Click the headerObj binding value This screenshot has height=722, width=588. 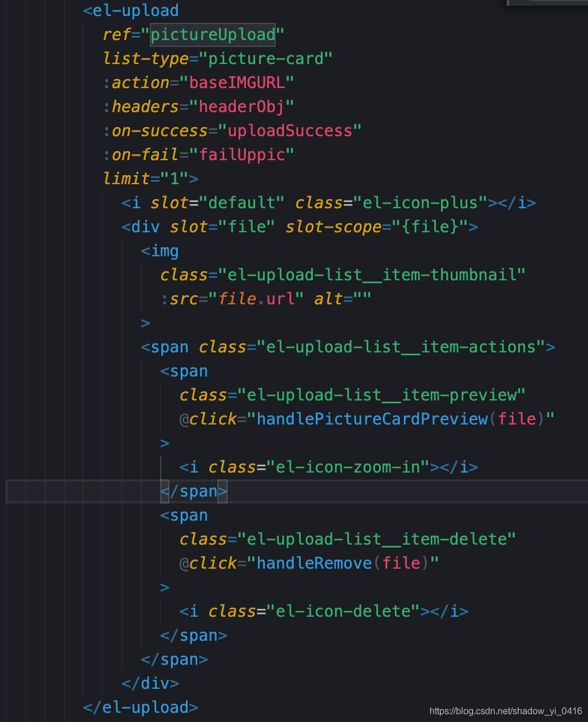(241, 107)
